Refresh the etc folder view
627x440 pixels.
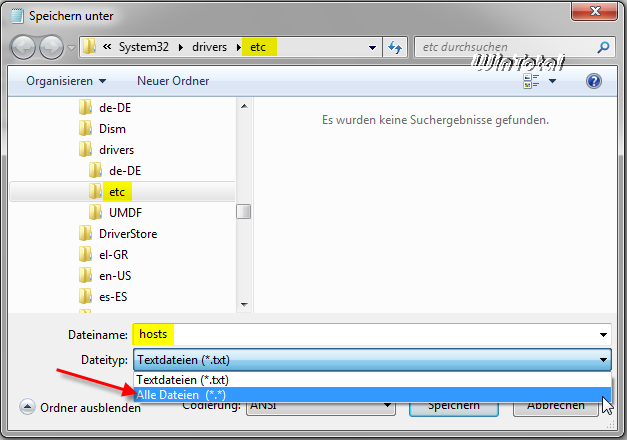[395, 48]
